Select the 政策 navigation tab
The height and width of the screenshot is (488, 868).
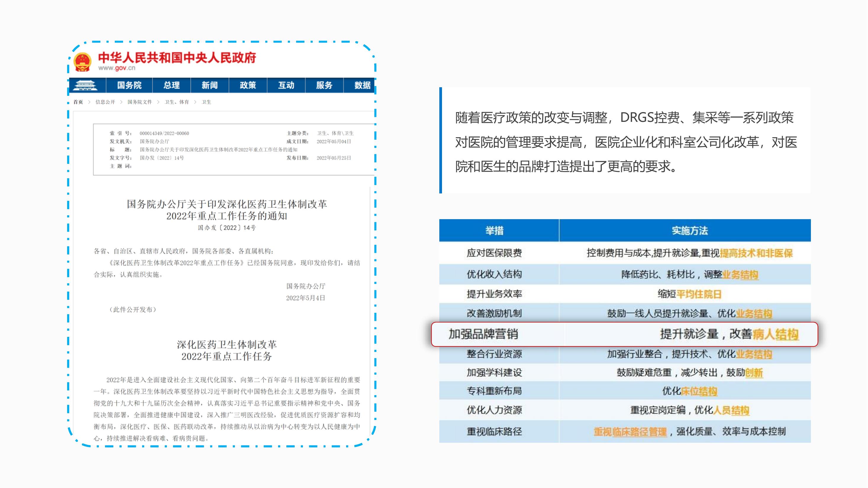click(x=248, y=85)
